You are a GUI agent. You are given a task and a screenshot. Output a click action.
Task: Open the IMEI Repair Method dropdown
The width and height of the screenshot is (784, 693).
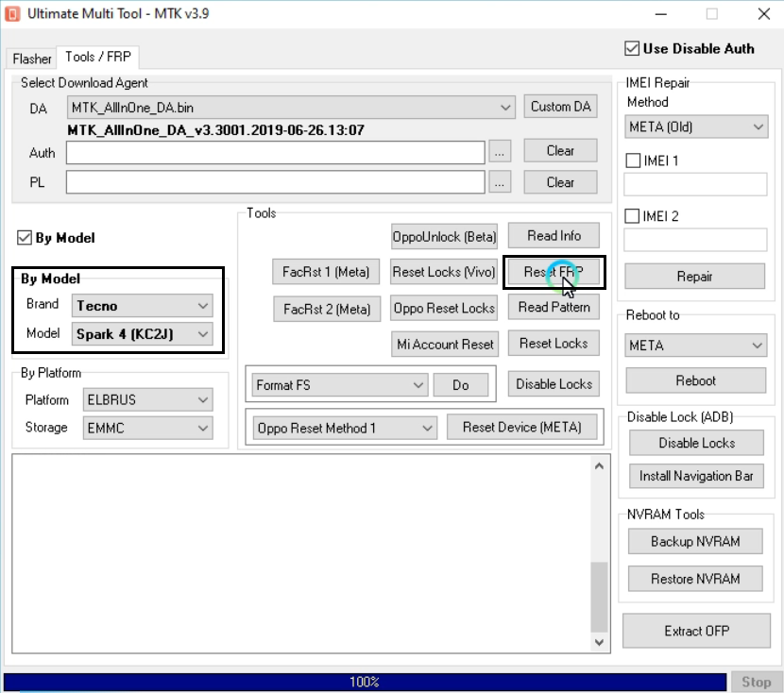click(696, 127)
